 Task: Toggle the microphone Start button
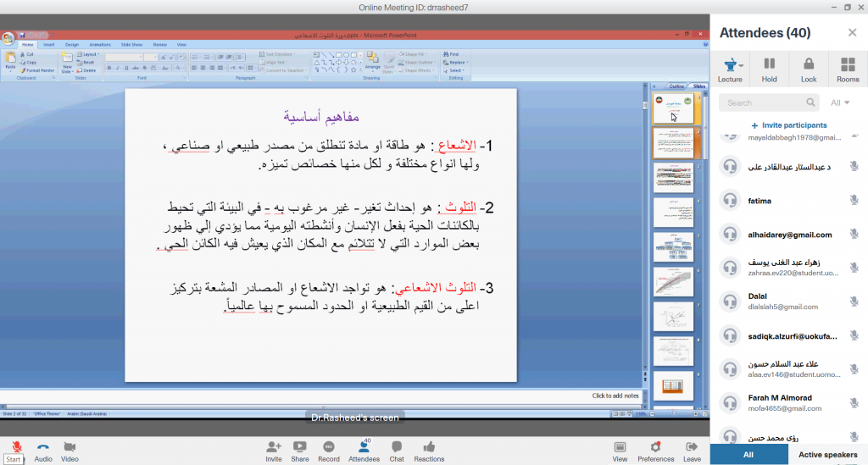(x=16, y=446)
